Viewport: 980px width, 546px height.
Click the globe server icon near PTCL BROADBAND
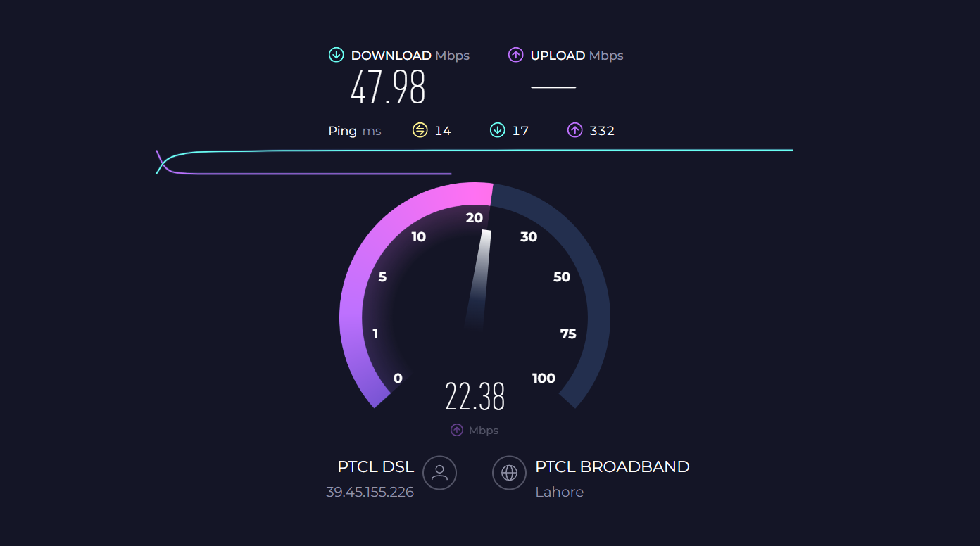[x=509, y=472]
